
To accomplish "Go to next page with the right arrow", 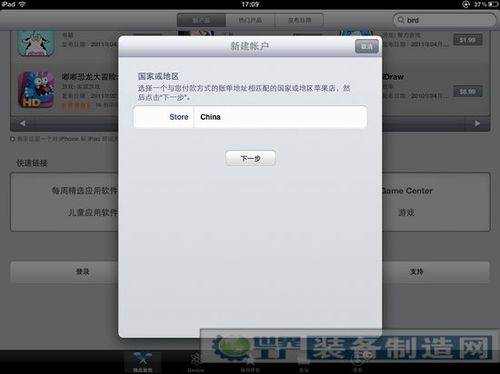I will coord(477,123).
